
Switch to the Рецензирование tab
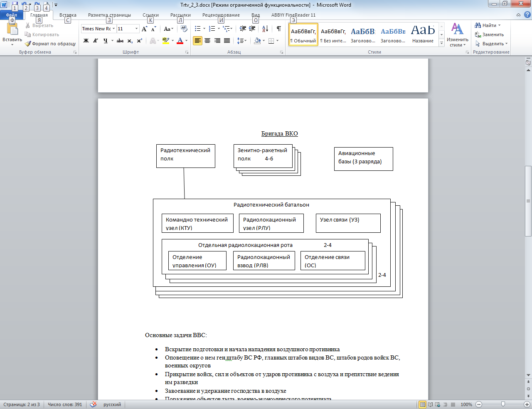(x=221, y=15)
